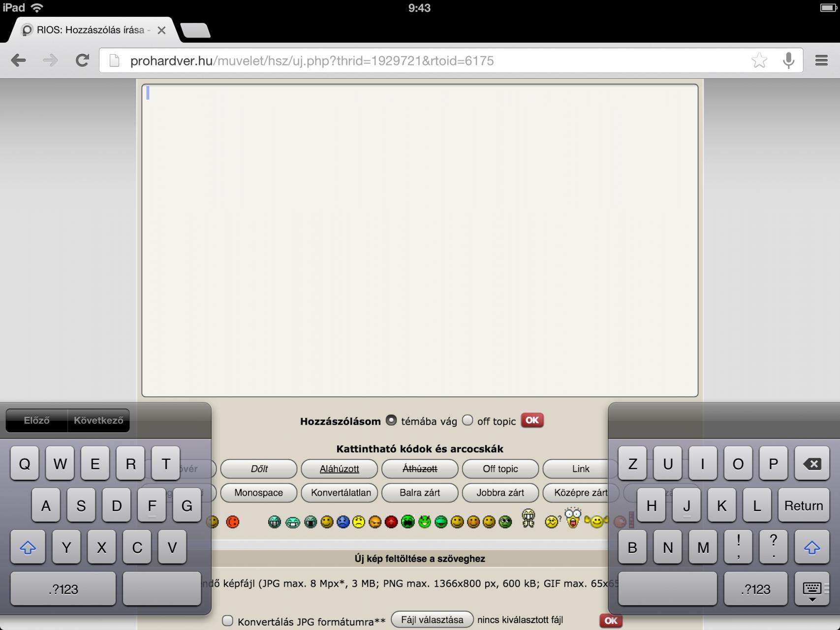Apply Monospace formatting
This screenshot has height=630, width=840.
(259, 493)
